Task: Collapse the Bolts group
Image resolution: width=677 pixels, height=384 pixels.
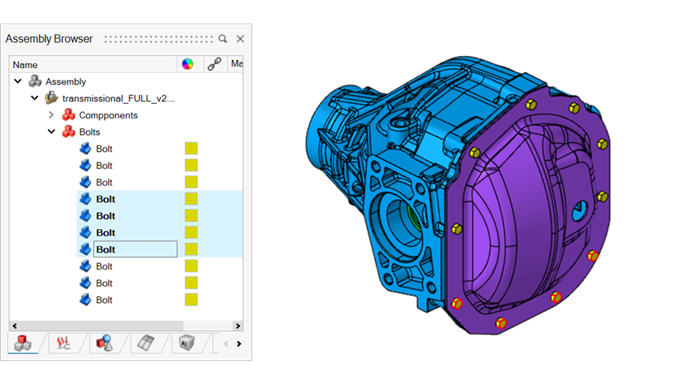Action: [x=51, y=131]
